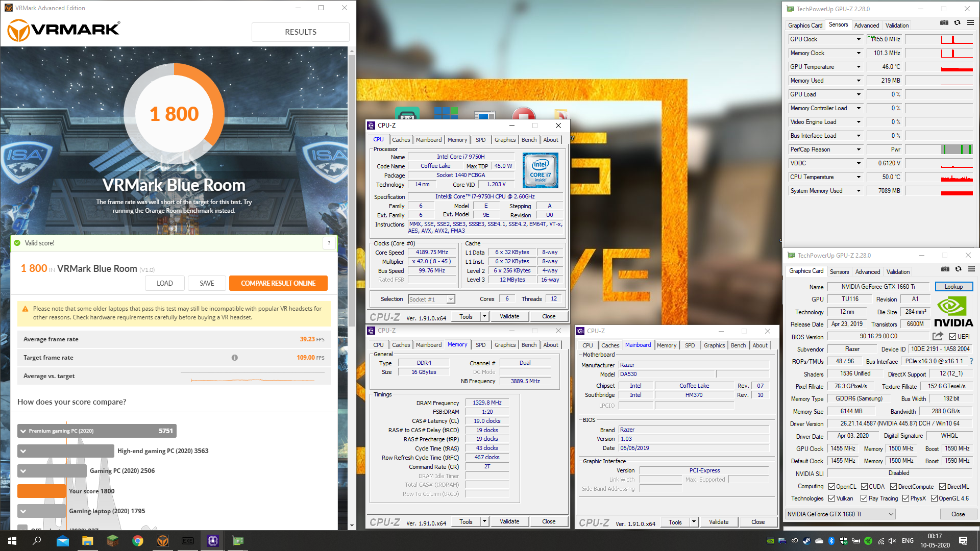
Task: Toggle OpenGL 4.6 checkbox in GPU-Z
Action: click(x=934, y=498)
